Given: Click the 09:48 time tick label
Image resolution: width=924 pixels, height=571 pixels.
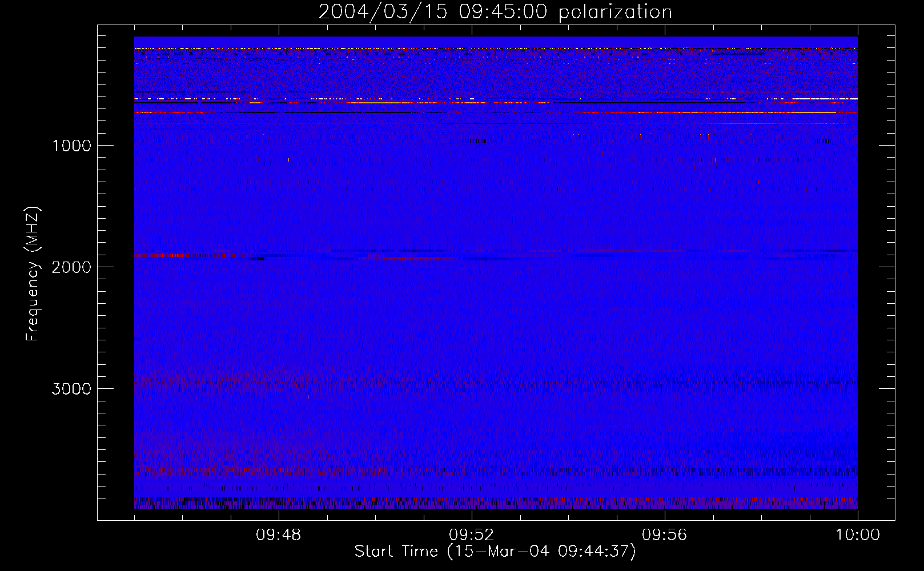Looking at the screenshot, I should [x=278, y=535].
